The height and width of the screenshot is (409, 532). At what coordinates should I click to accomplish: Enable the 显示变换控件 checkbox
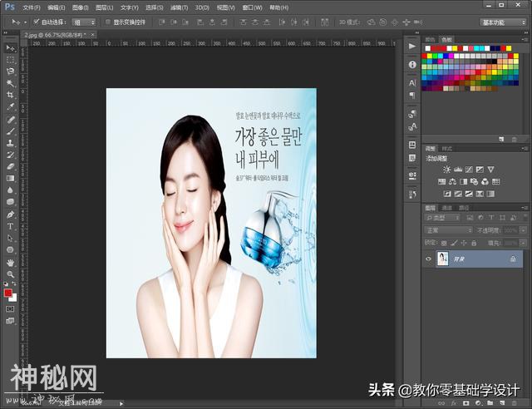pyautogui.click(x=108, y=22)
